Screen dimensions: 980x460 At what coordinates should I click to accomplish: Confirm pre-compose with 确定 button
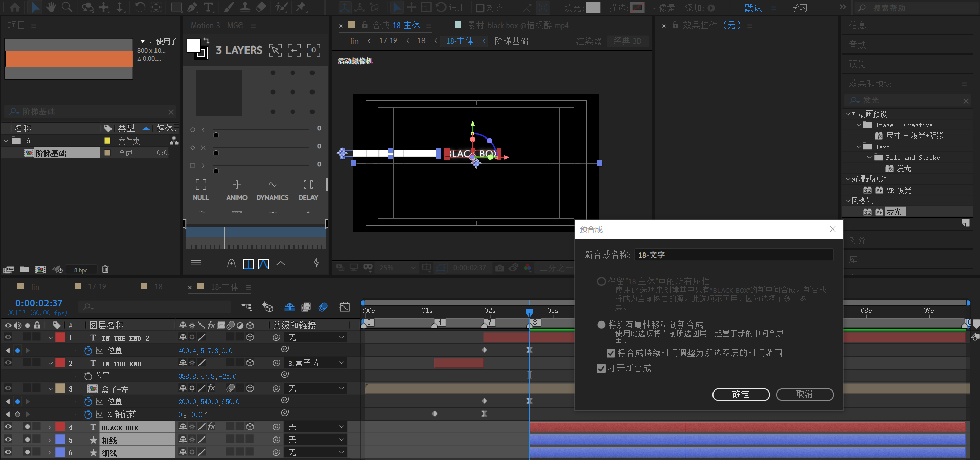pyautogui.click(x=741, y=395)
